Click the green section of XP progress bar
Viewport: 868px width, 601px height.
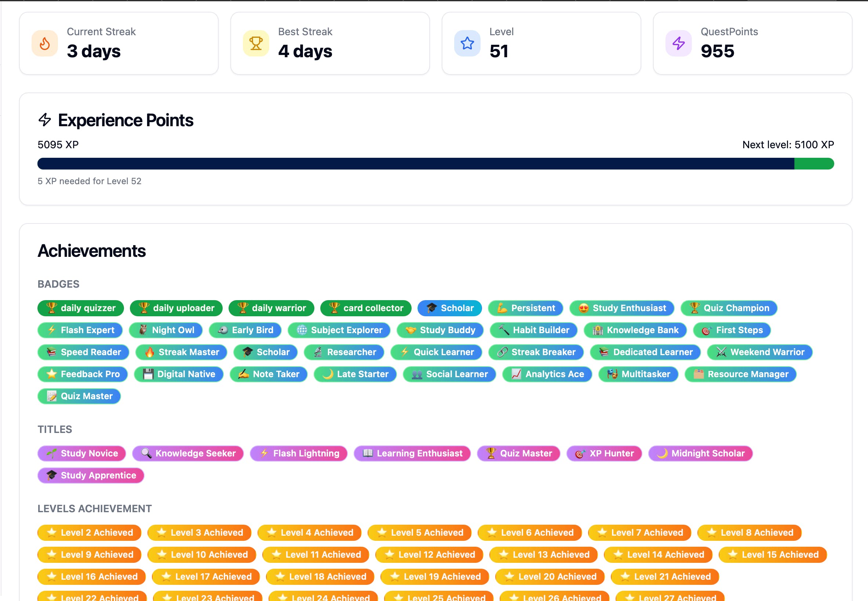(x=814, y=164)
